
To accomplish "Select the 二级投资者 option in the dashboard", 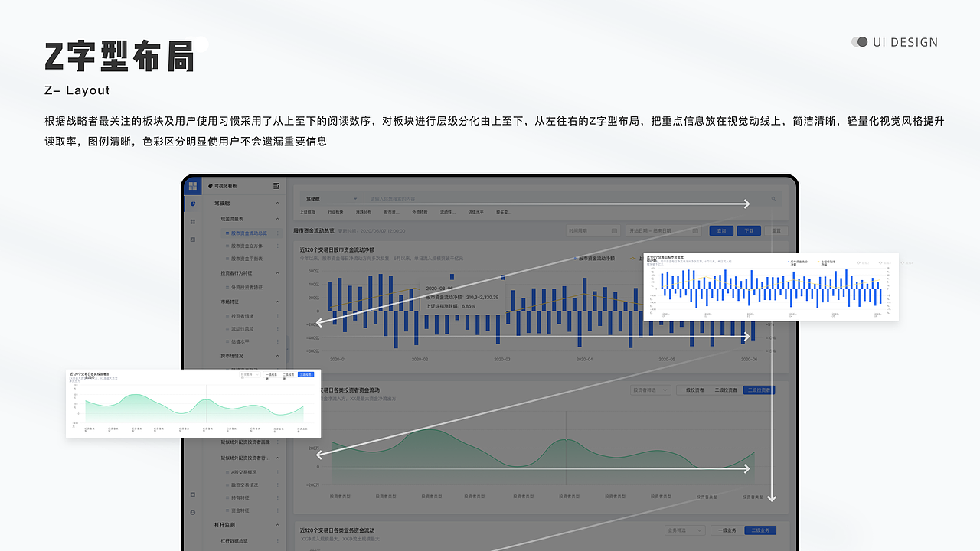I will point(727,390).
